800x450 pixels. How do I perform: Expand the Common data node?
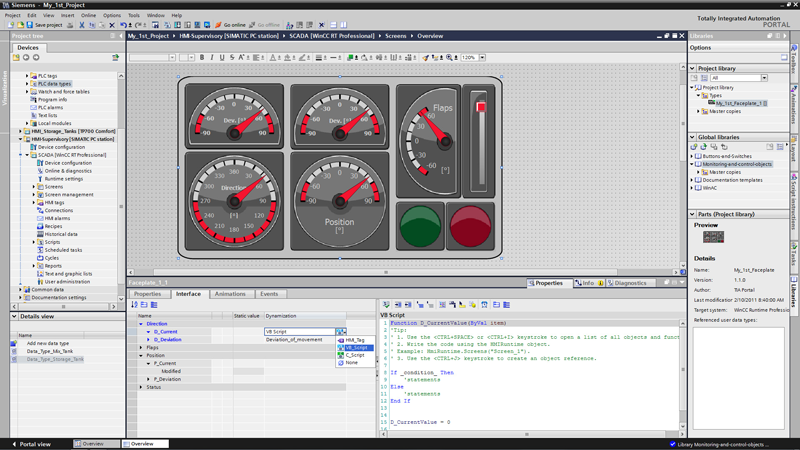tap(20, 290)
